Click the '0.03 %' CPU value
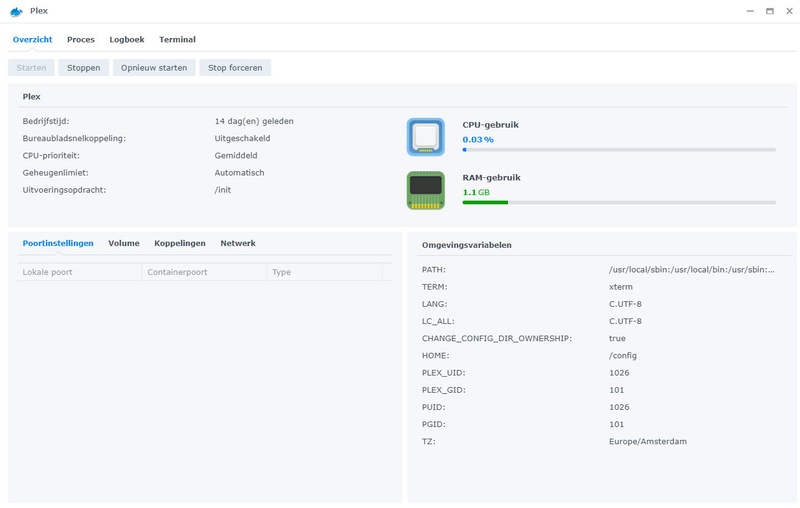 coord(478,139)
